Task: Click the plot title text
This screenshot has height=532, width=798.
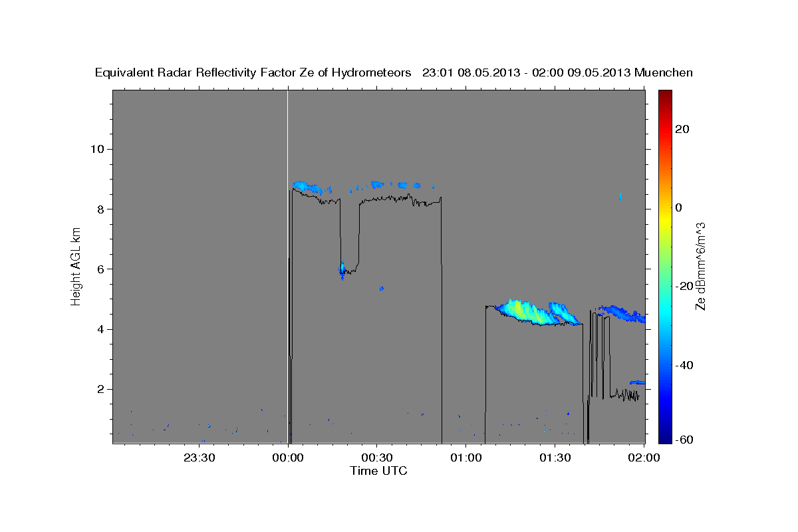Action: click(x=394, y=72)
